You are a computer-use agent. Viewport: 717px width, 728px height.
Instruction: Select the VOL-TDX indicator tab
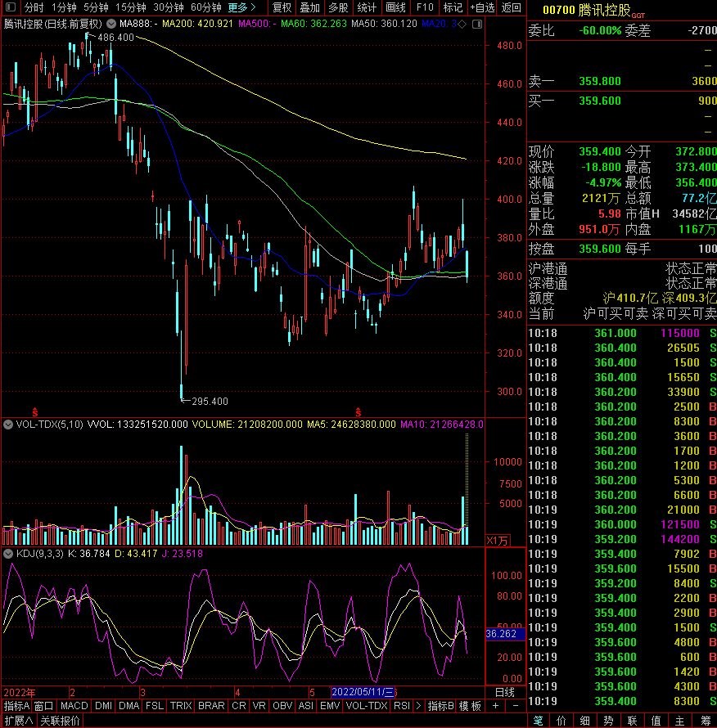(x=367, y=706)
